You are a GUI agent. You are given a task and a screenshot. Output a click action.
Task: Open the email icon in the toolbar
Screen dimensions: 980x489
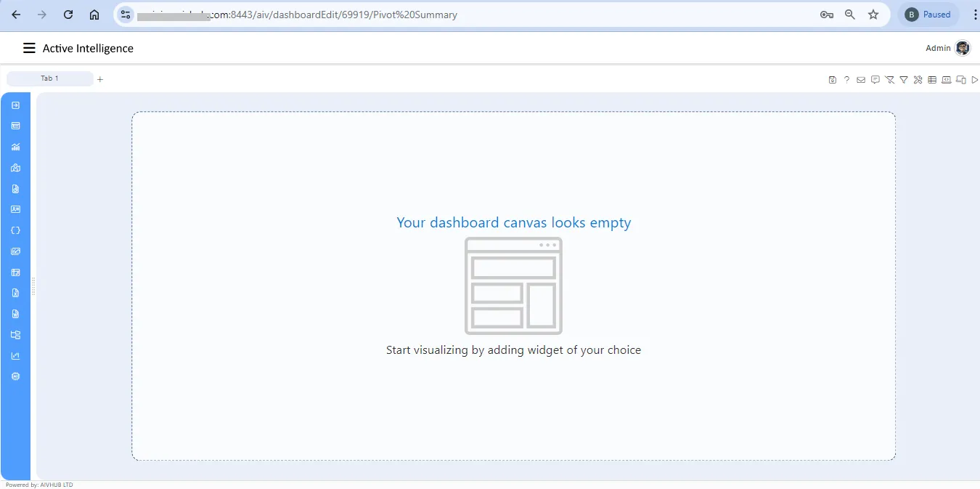pyautogui.click(x=861, y=80)
